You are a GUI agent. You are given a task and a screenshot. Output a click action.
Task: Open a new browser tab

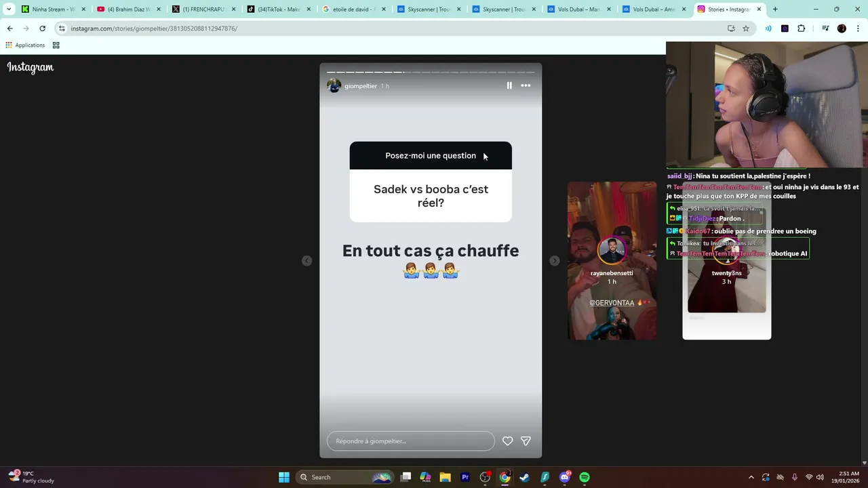click(775, 9)
